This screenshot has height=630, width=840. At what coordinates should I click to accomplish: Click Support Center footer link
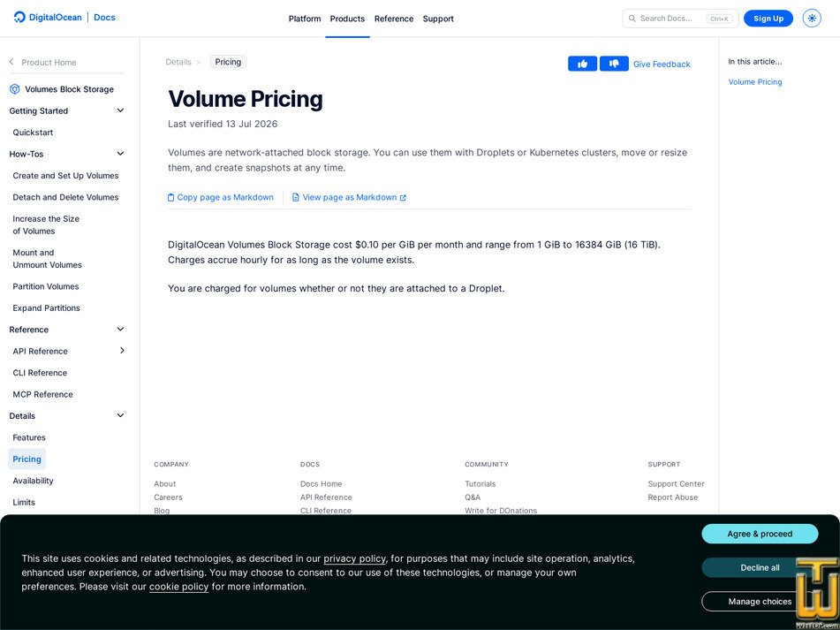(x=676, y=483)
